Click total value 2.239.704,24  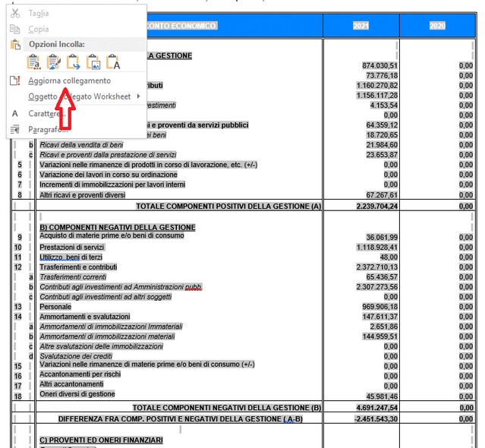[376, 207]
